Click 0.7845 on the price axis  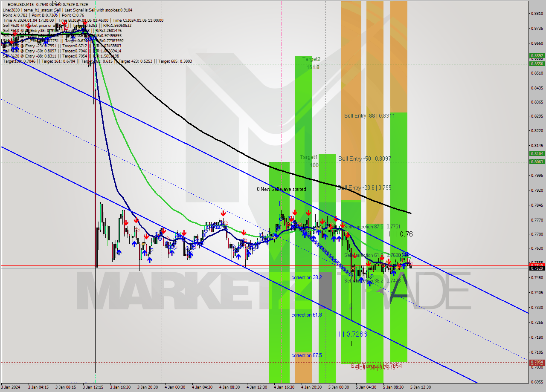pos(537,205)
